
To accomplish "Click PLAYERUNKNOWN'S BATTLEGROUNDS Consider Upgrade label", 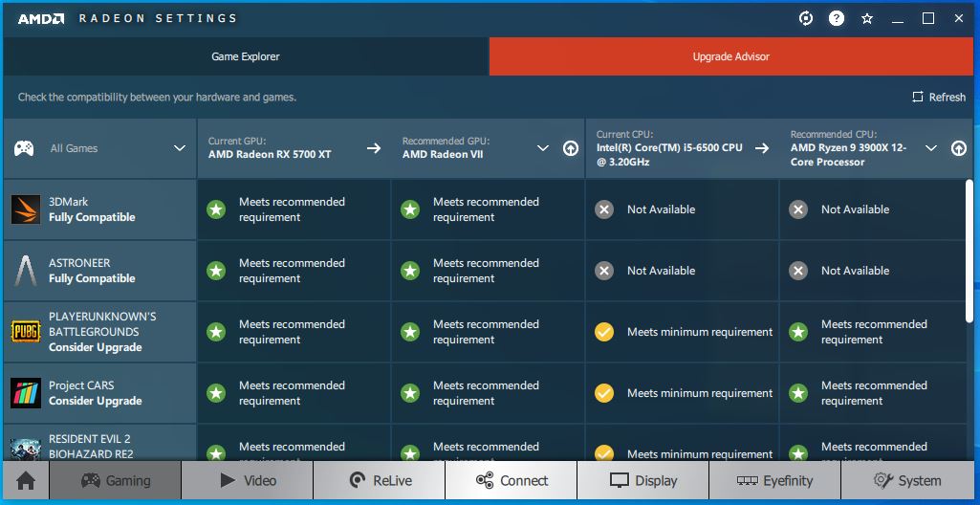I will 102,332.
